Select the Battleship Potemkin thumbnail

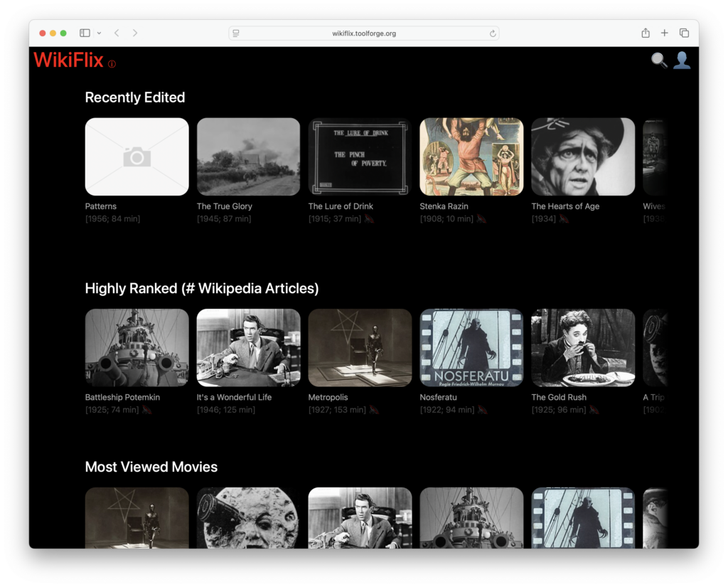(x=136, y=347)
